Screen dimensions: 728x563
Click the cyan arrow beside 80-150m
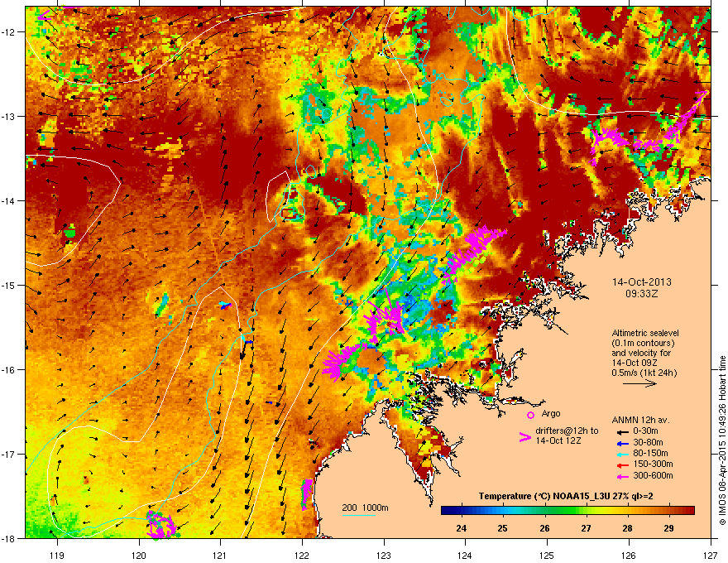pos(622,455)
